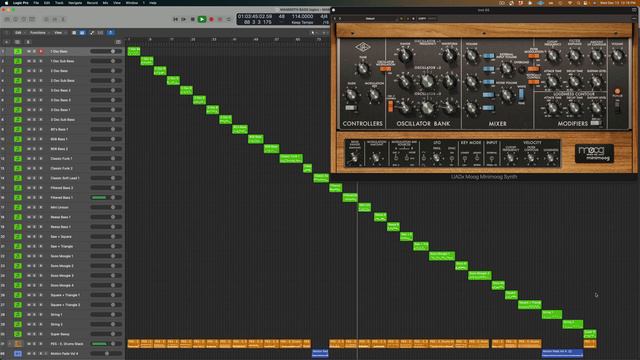
Task: Toggle the Oscillator Modulation orange switch
Action: (385, 69)
